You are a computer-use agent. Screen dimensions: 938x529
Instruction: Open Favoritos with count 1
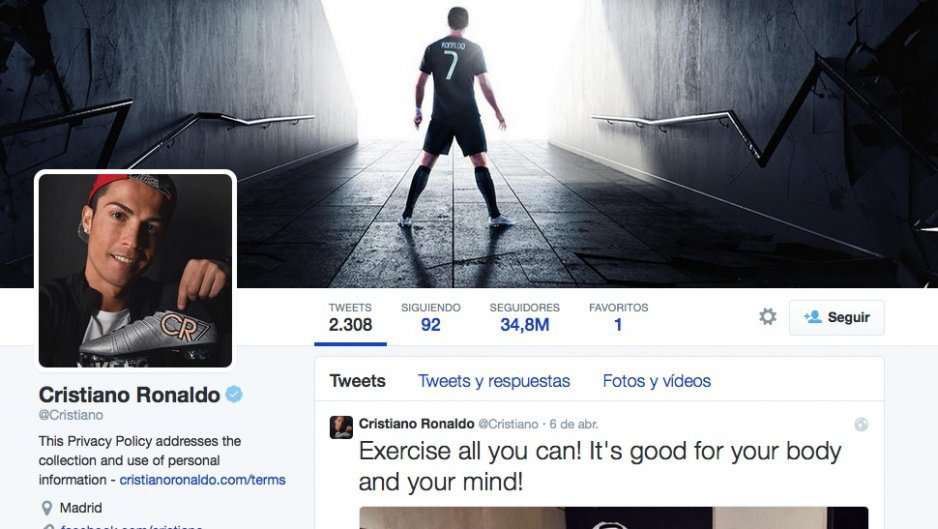[x=619, y=318]
